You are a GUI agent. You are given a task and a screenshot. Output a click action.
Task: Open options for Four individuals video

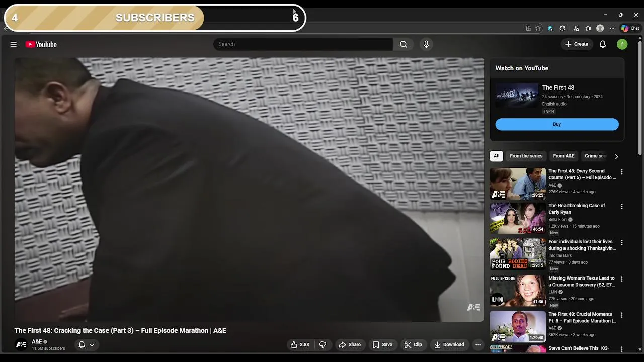click(621, 243)
